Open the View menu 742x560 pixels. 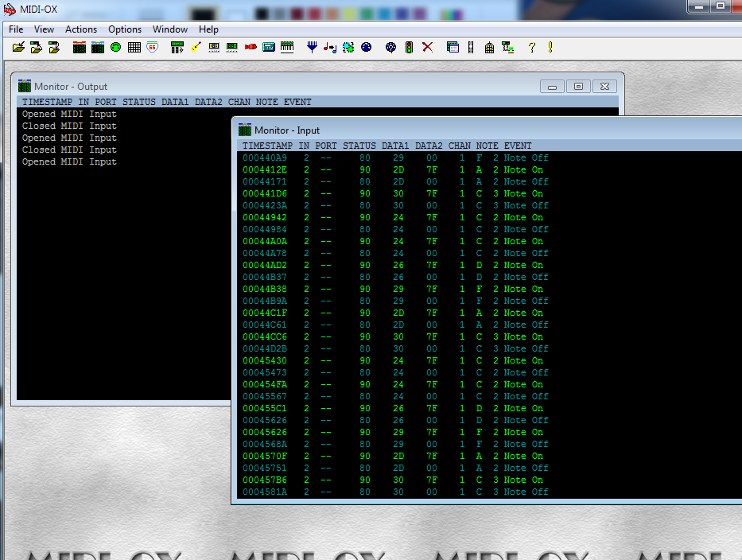(44, 29)
